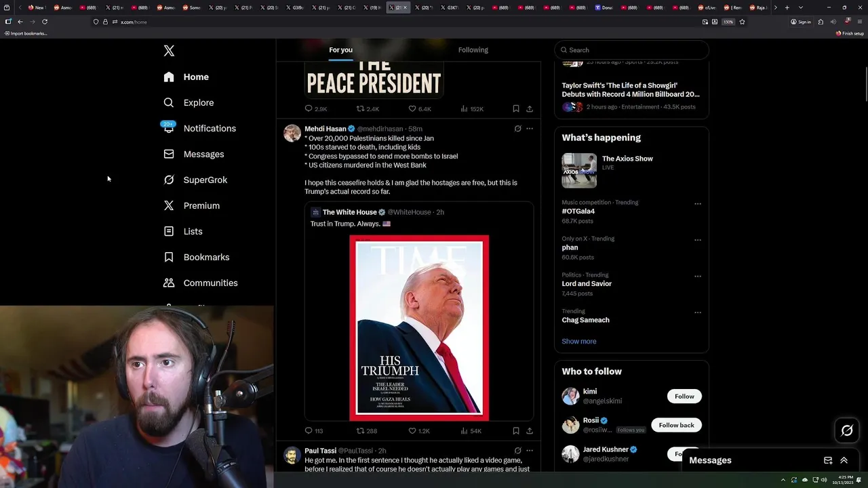Bookmark Mehdi Hasan's post

click(516, 430)
